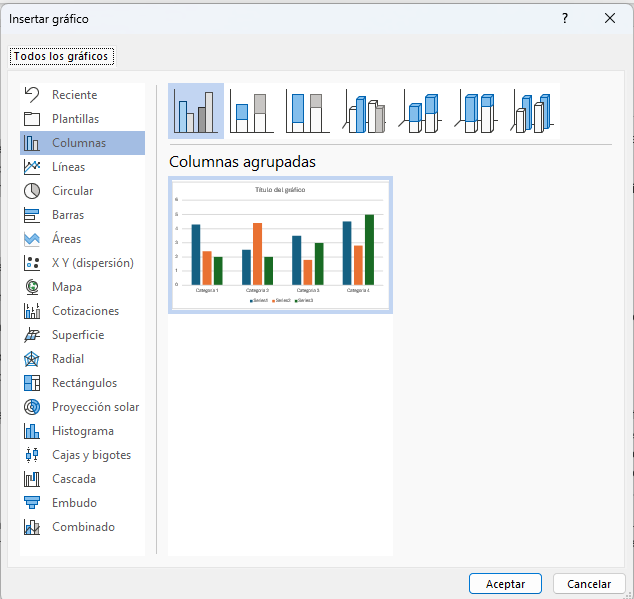
Task: Click the Rectángulos treemap icon
Action: click(x=32, y=383)
